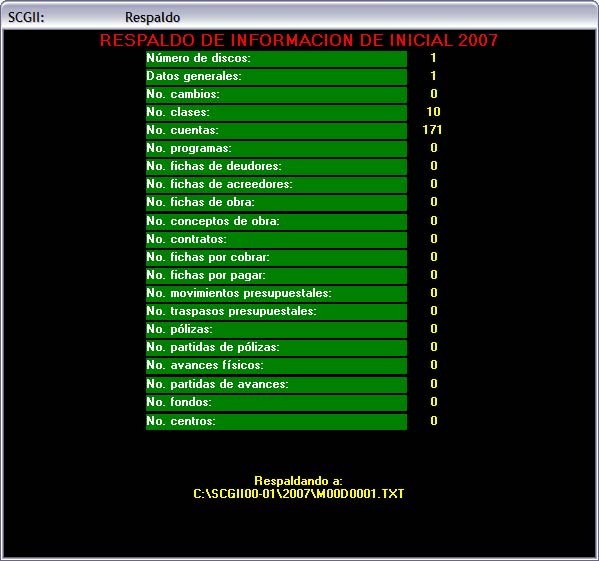Click the No. cuentas row
599x561 pixels.
click(276, 130)
